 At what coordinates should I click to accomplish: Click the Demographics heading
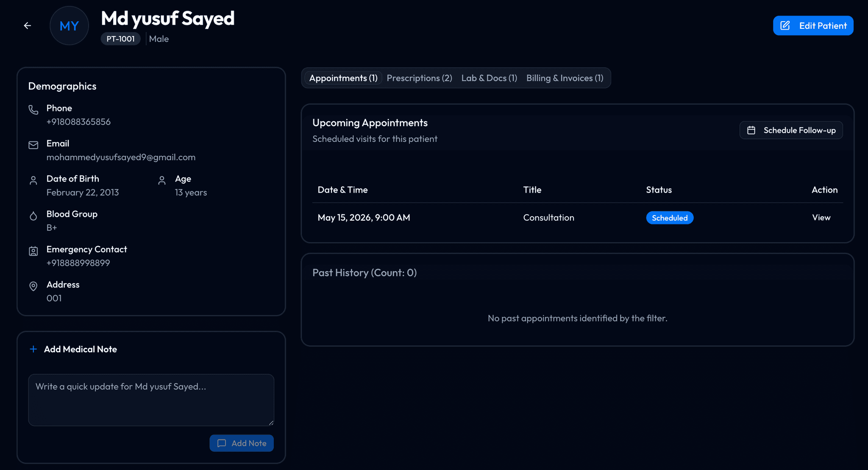click(x=62, y=86)
